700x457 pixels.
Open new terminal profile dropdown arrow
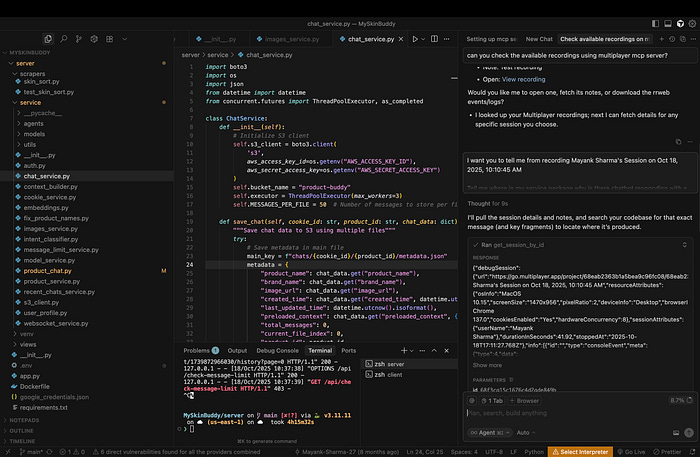412,351
